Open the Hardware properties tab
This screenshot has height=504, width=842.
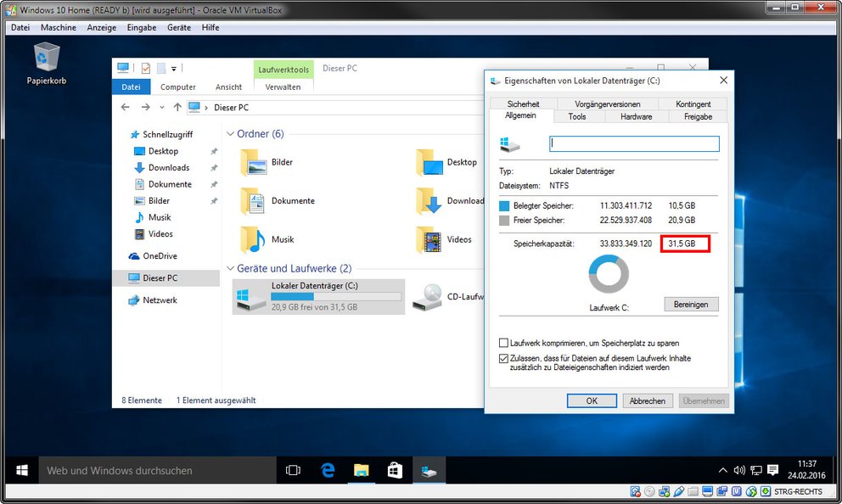tap(637, 116)
